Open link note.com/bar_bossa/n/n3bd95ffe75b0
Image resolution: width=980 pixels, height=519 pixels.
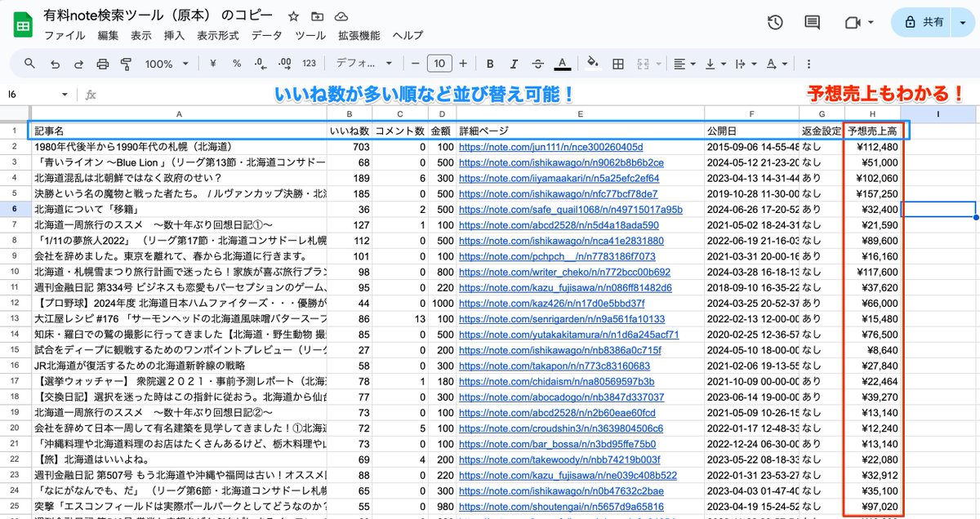557,443
